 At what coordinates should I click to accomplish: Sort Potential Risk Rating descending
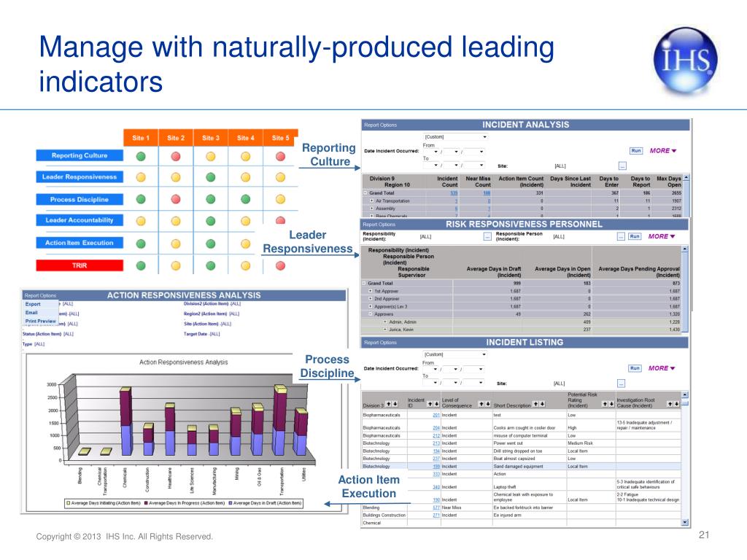click(611, 404)
